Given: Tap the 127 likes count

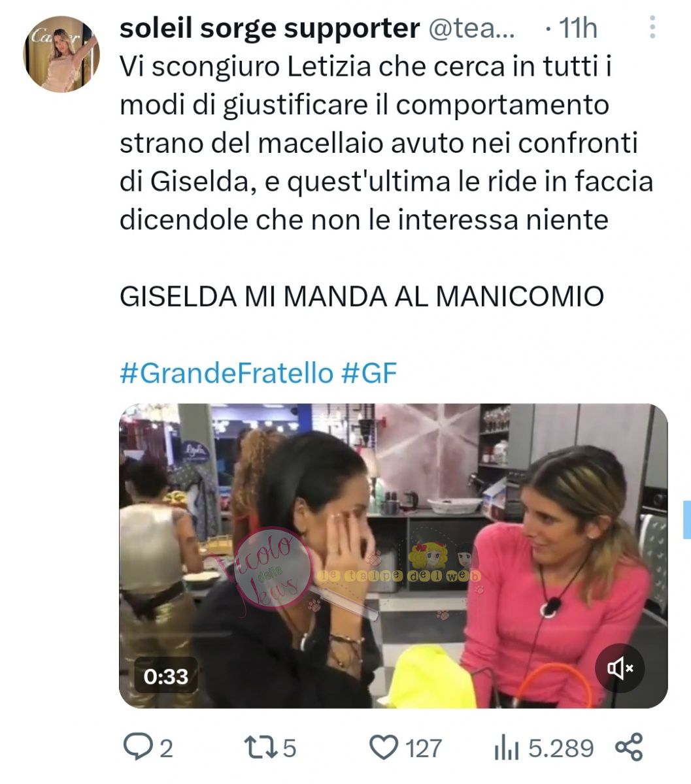Looking at the screenshot, I should tap(424, 748).
